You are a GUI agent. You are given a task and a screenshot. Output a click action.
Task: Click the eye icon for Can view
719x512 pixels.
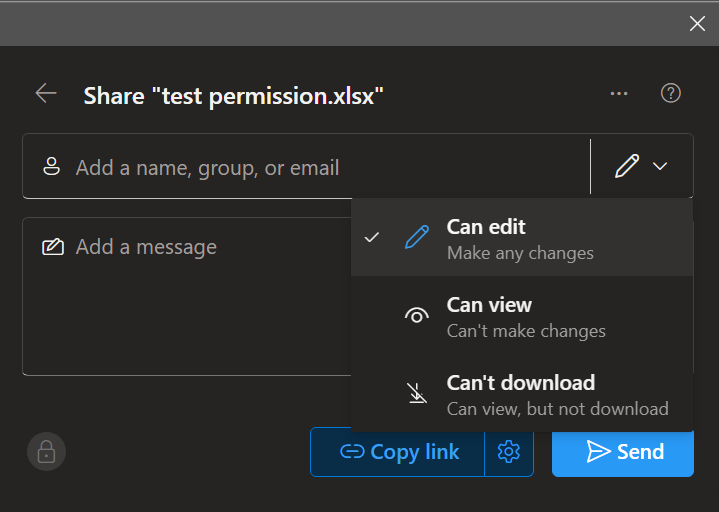point(417,316)
